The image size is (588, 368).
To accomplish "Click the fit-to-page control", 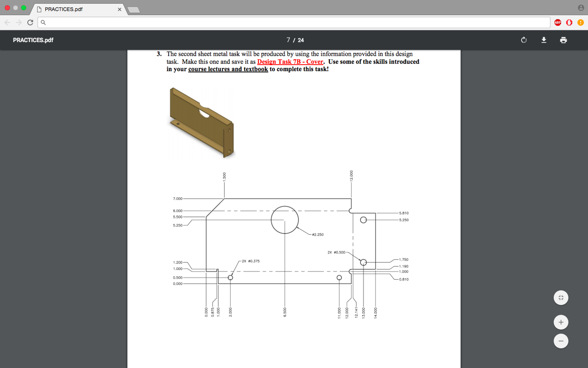I will coord(561,298).
